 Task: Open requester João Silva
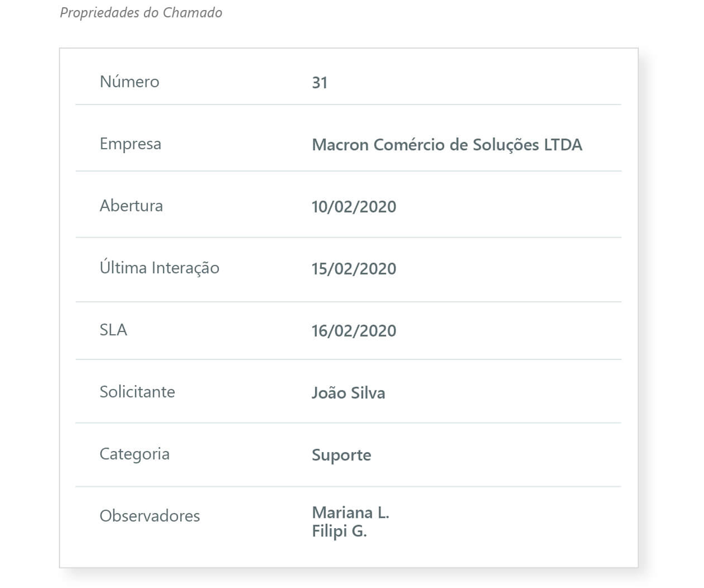click(348, 393)
